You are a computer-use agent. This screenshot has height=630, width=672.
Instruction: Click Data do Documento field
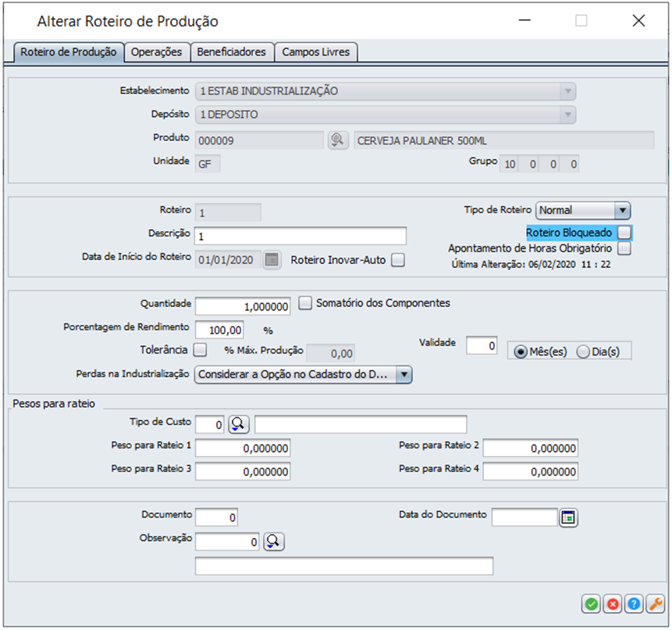click(x=524, y=518)
